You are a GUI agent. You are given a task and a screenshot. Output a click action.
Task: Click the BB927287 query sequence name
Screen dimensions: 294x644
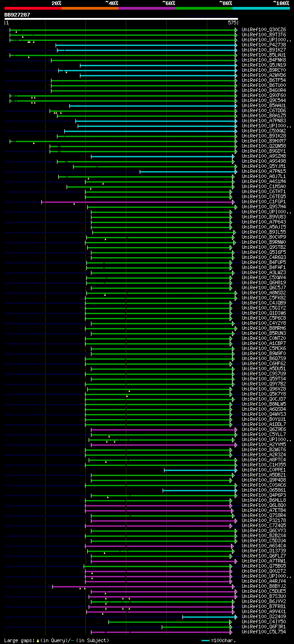(17, 15)
